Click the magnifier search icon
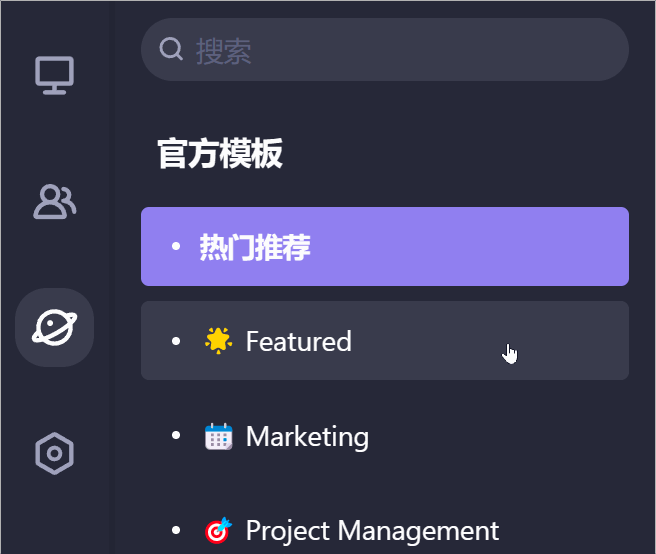The image size is (656, 554). tap(171, 49)
